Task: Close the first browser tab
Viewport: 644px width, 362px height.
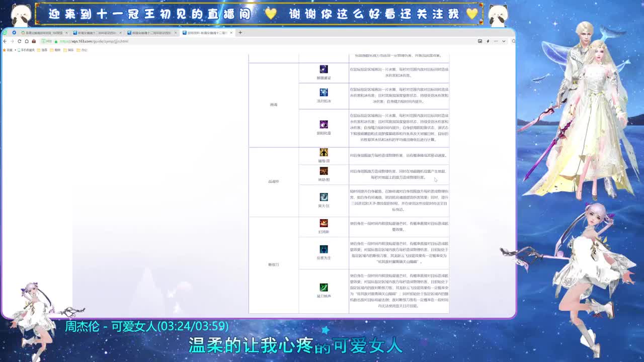Action: [x=66, y=33]
